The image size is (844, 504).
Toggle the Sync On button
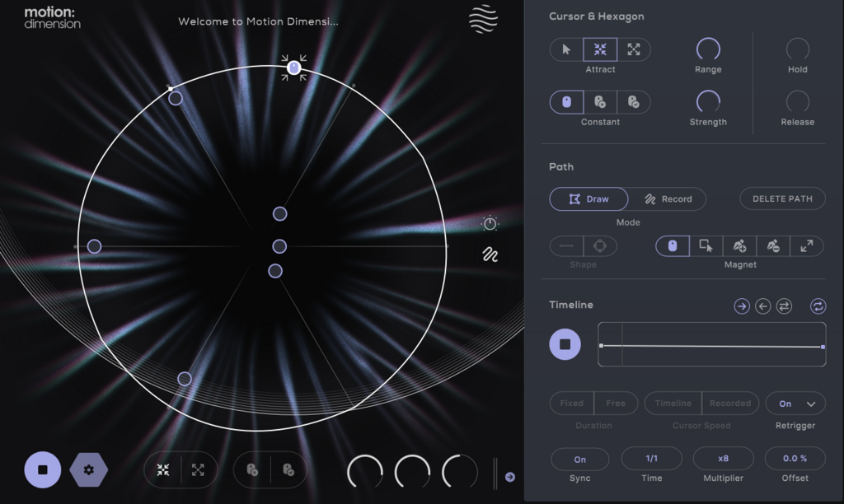[579, 460]
